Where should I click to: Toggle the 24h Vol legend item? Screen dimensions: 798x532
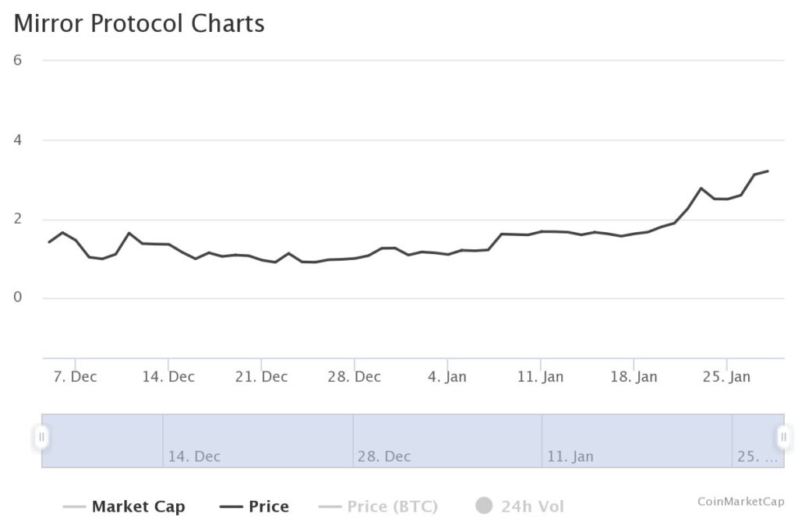[532, 507]
